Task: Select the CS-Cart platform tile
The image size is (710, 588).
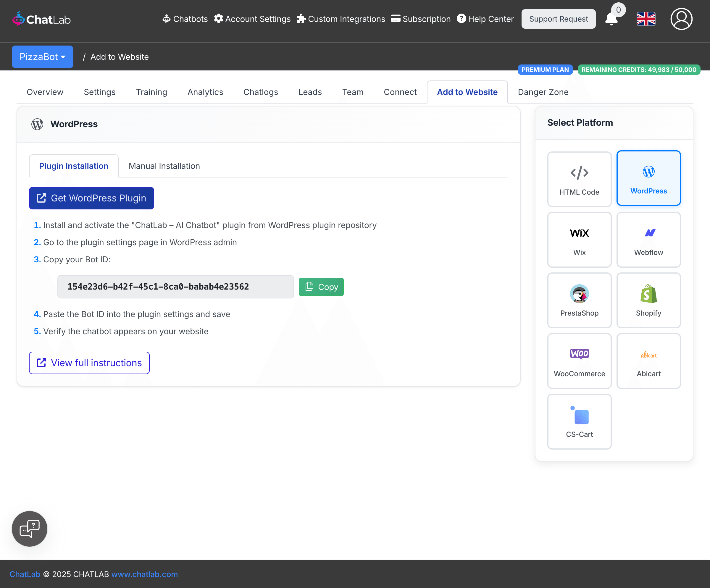Action: click(579, 421)
